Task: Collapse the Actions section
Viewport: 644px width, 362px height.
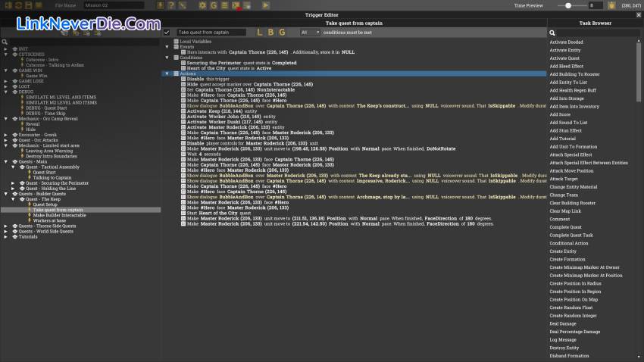Action: tap(167, 73)
